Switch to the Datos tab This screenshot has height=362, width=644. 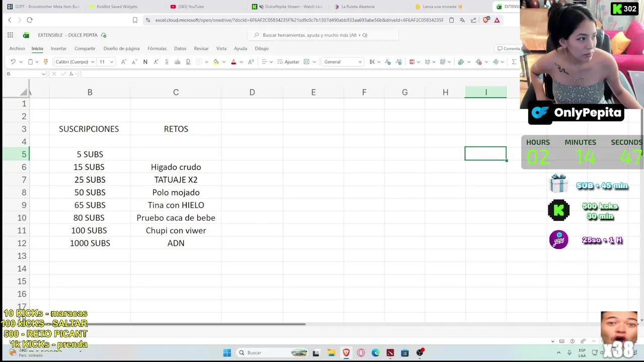coord(180,48)
